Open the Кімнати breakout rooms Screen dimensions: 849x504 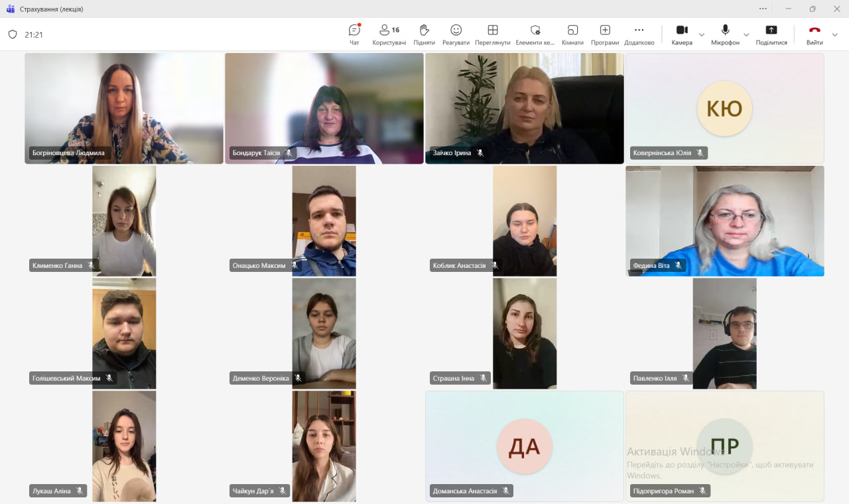click(572, 34)
